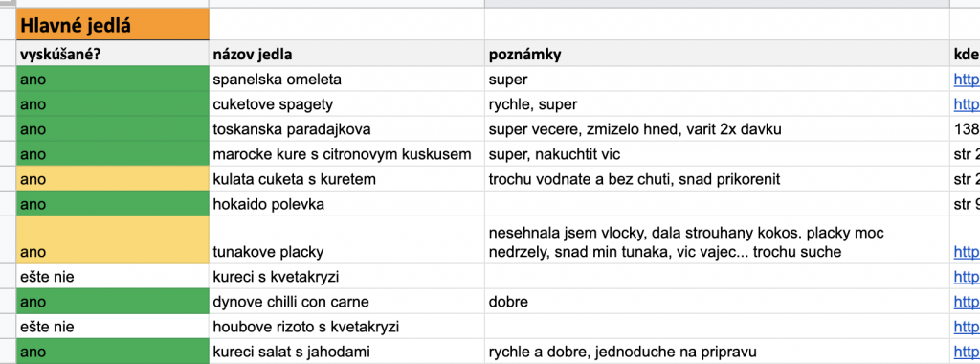
Task: Select the cell "kureci salat s jahodami"
Action: tap(346, 353)
